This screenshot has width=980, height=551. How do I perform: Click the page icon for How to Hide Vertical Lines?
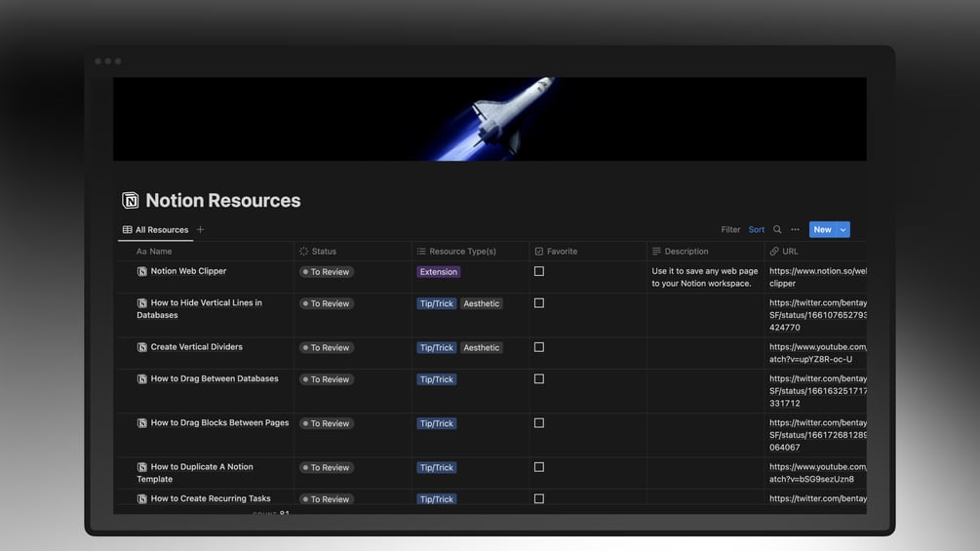141,303
